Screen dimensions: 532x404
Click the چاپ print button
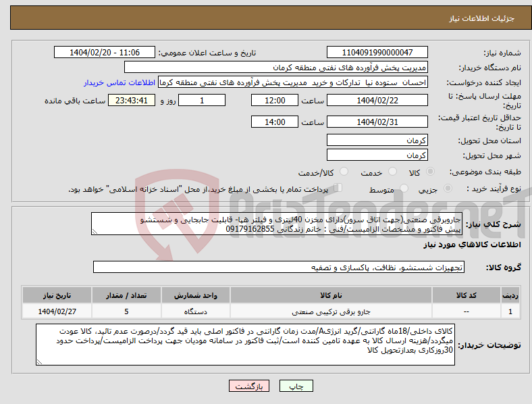[296, 386]
